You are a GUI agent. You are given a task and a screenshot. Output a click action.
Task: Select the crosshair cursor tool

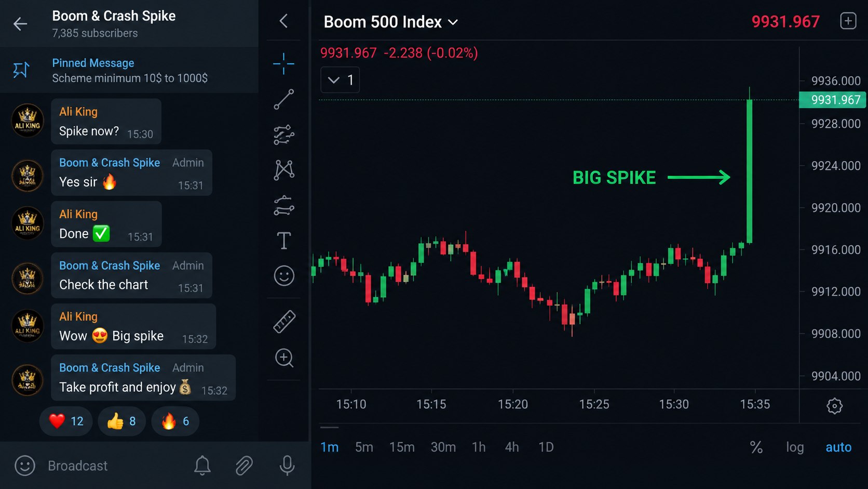(284, 64)
